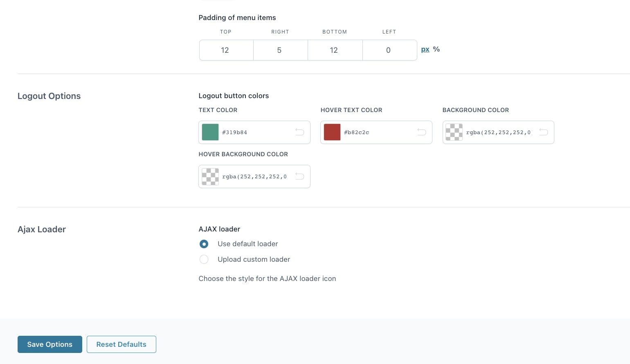Select the Upload custom loader option

204,259
